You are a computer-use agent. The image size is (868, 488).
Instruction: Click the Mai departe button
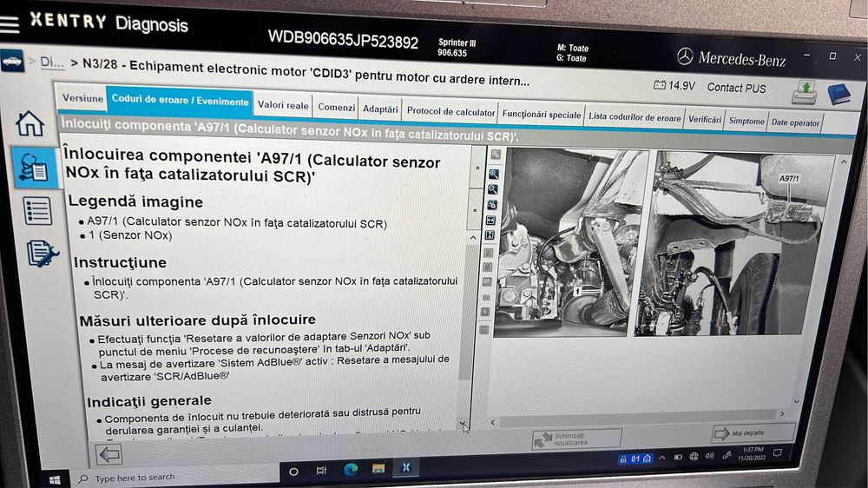point(753,432)
